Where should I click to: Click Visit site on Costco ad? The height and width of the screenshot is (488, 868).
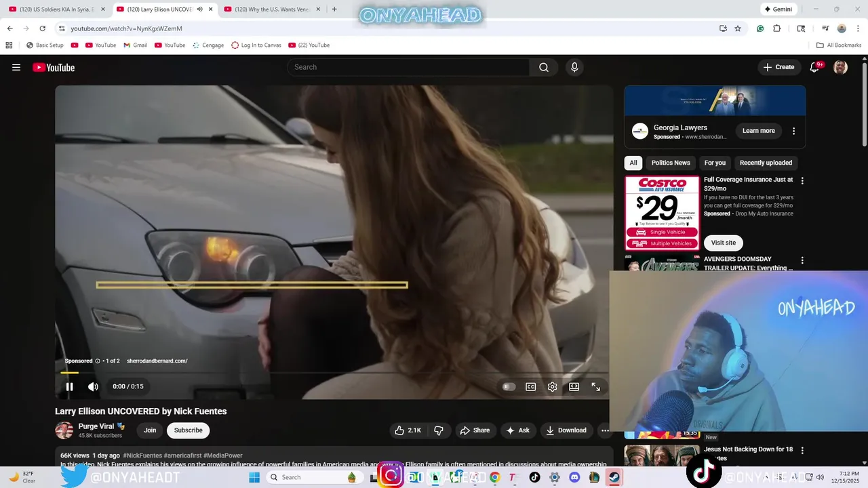tap(724, 243)
